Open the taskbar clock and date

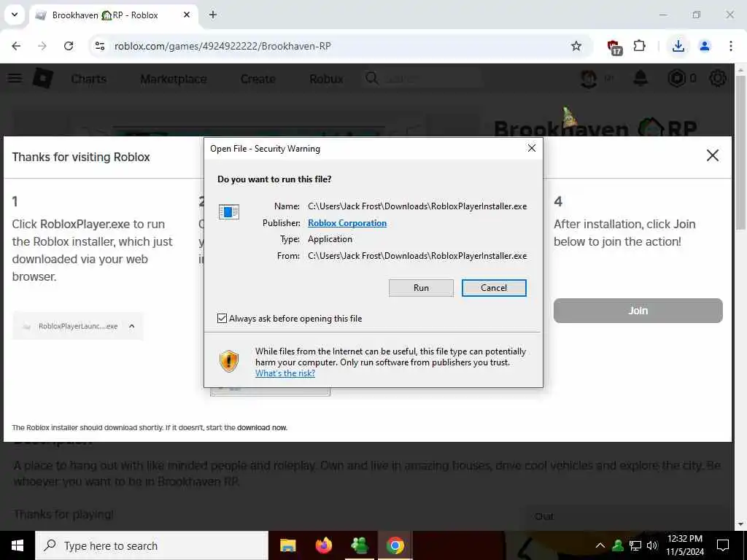coord(684,545)
